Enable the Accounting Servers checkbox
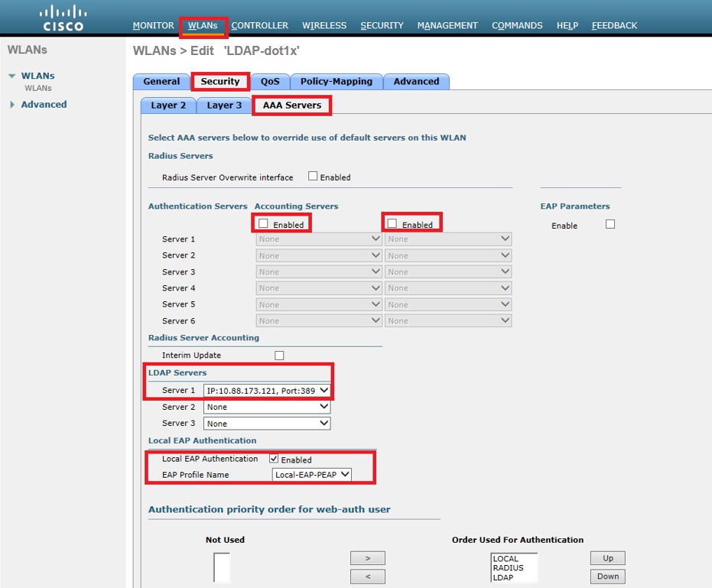Image resolution: width=712 pixels, height=588 pixels. click(x=393, y=223)
